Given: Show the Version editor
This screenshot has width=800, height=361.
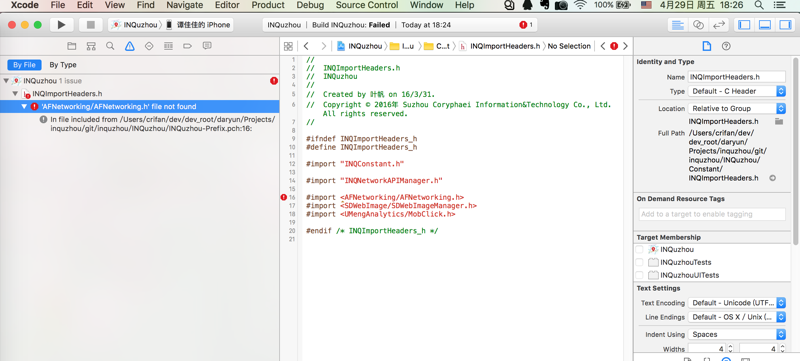Looking at the screenshot, I should pos(719,24).
